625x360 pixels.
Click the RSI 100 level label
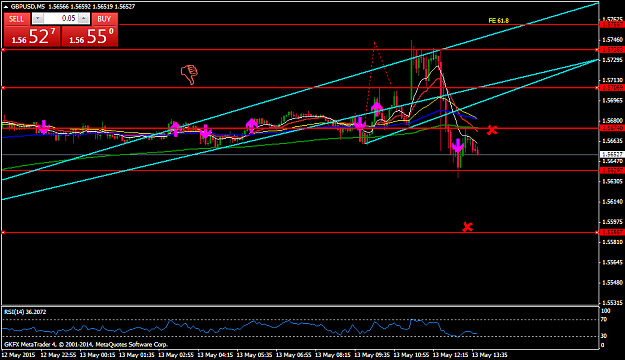point(605,311)
